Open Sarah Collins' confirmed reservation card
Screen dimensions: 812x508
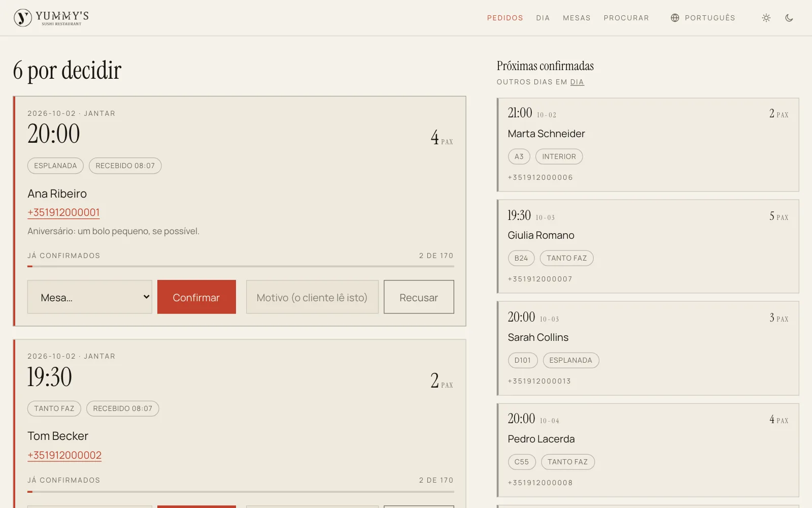[x=648, y=348]
